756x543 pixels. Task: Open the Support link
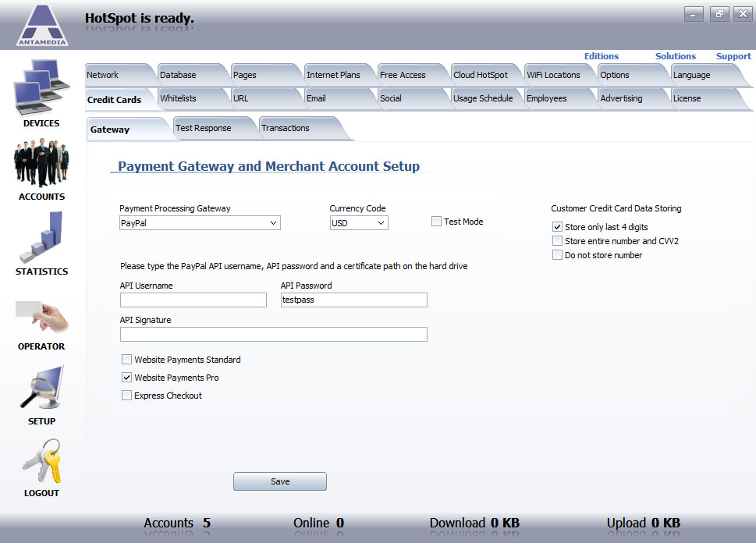(733, 56)
